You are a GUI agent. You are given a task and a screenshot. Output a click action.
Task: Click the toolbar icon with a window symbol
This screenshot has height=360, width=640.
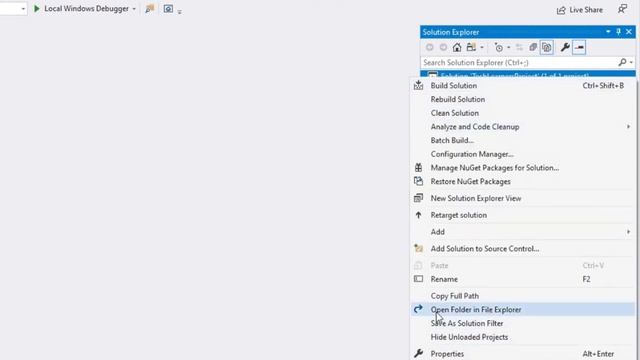point(168,9)
